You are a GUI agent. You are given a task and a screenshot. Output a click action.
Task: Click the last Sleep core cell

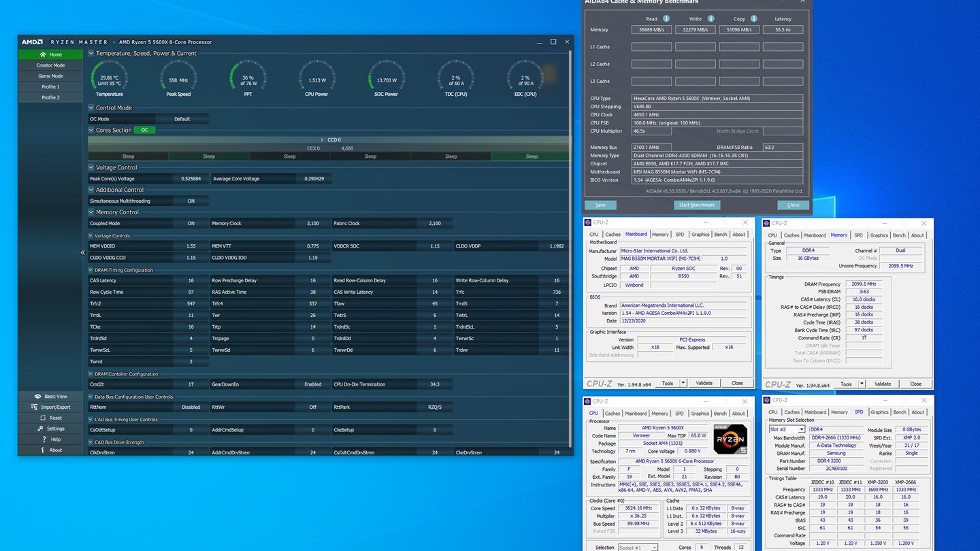(532, 156)
